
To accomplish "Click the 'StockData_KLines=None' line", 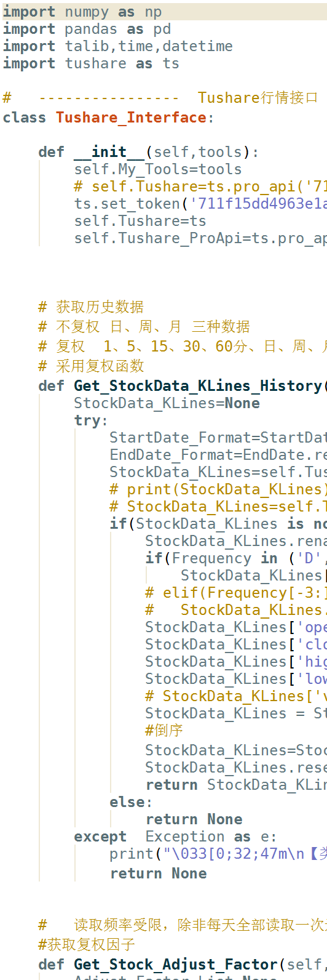I will 167,403.
